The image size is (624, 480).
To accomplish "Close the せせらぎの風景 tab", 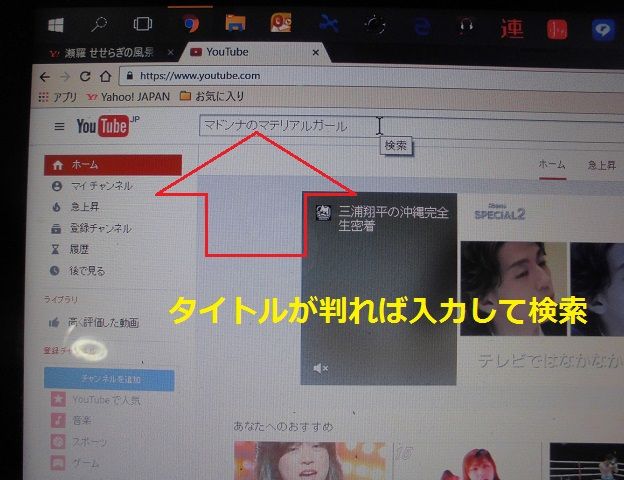I will click(171, 53).
